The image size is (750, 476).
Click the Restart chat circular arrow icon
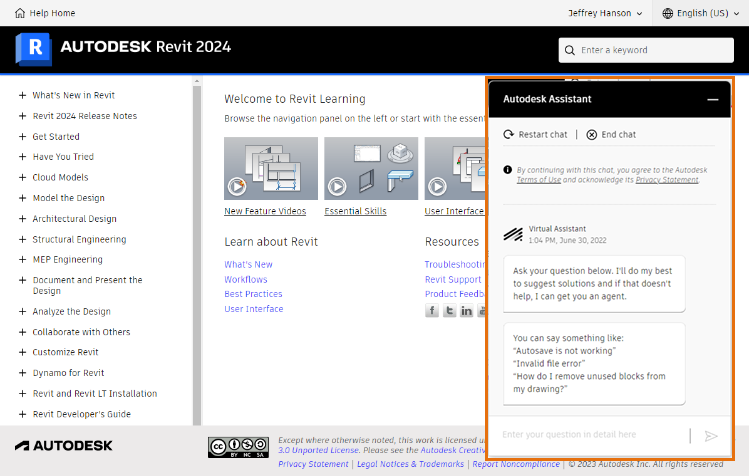(x=508, y=134)
